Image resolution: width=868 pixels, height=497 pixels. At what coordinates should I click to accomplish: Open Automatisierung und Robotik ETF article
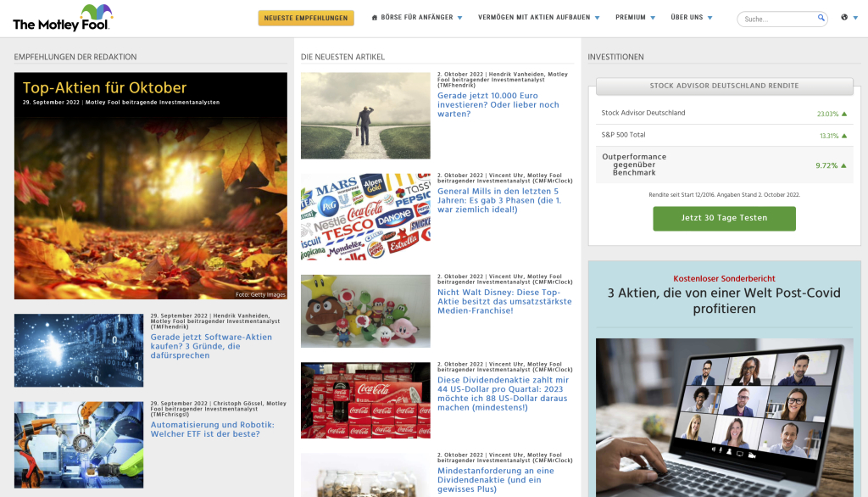pyautogui.click(x=212, y=429)
